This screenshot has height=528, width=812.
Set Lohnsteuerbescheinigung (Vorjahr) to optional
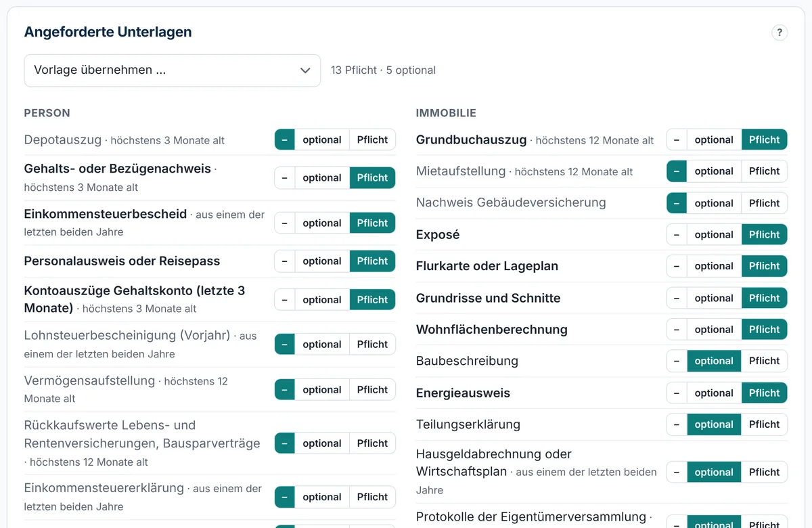pyautogui.click(x=322, y=345)
